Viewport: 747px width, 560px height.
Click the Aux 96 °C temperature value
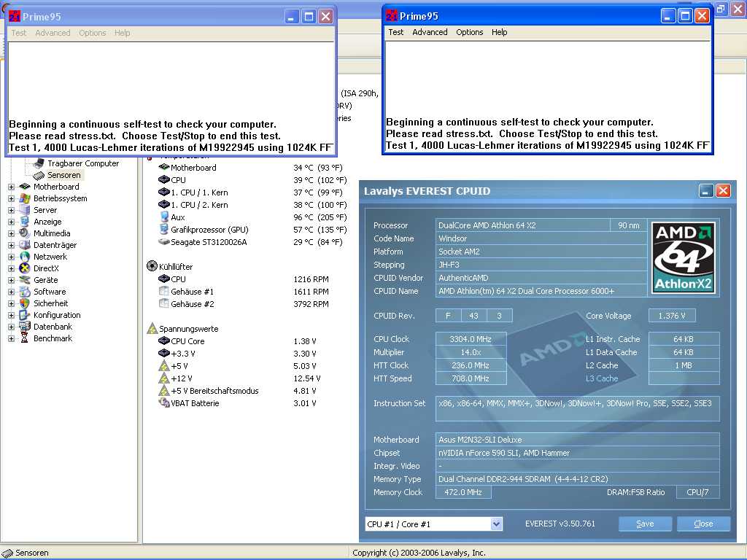pos(320,217)
